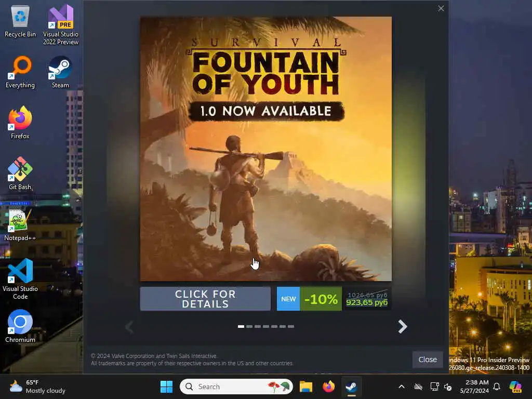Open the Firefox desktop shortcut
Screen dimensions: 532x399
coord(20,123)
